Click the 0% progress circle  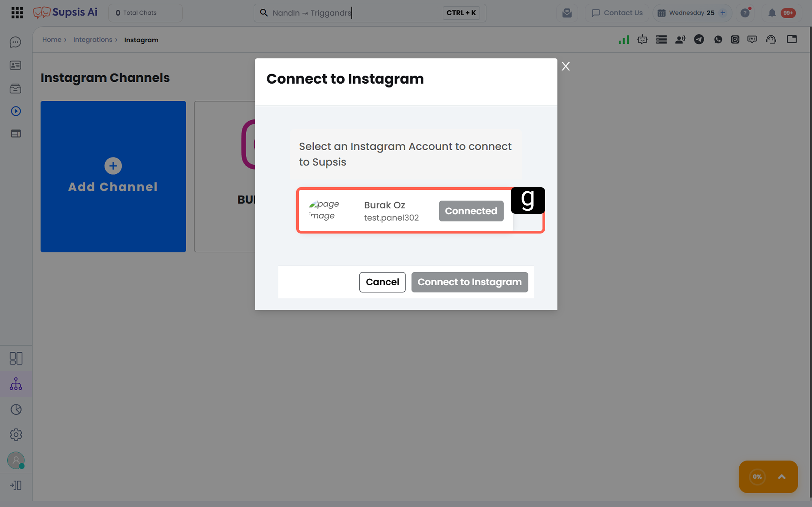click(x=757, y=477)
